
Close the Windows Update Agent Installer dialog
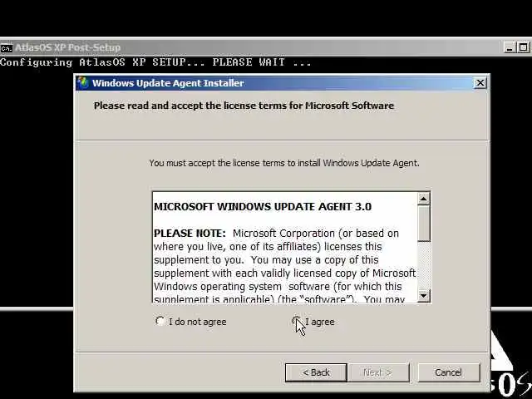point(480,83)
